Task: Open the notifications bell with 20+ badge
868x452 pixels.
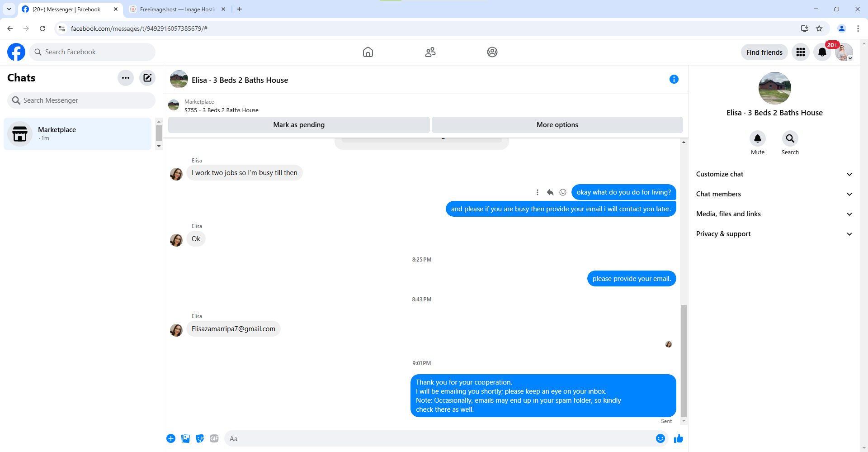Action: 822,52
